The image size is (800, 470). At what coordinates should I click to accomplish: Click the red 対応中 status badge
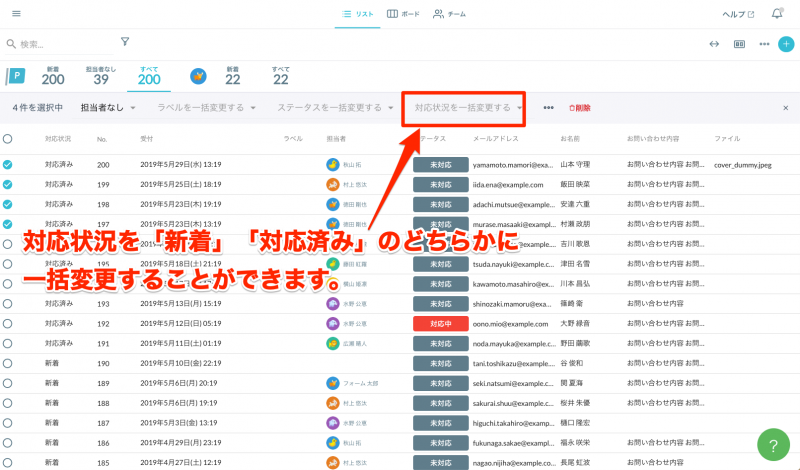click(441, 324)
